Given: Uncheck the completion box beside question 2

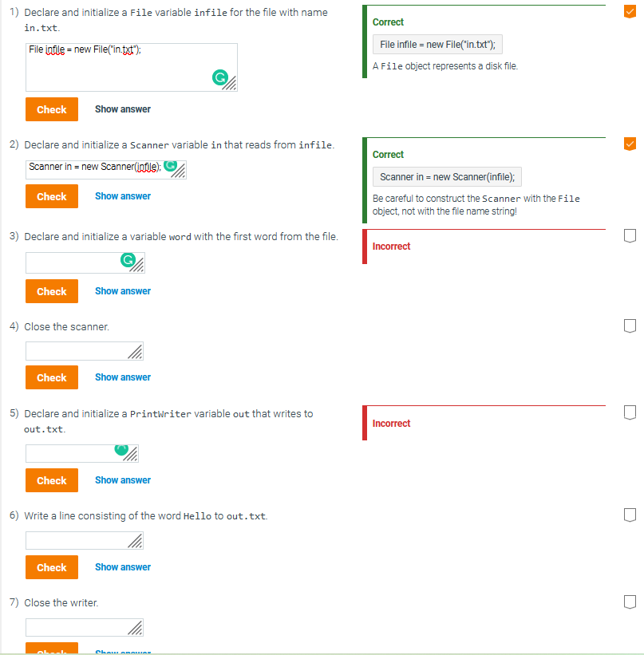Looking at the screenshot, I should 630,144.
